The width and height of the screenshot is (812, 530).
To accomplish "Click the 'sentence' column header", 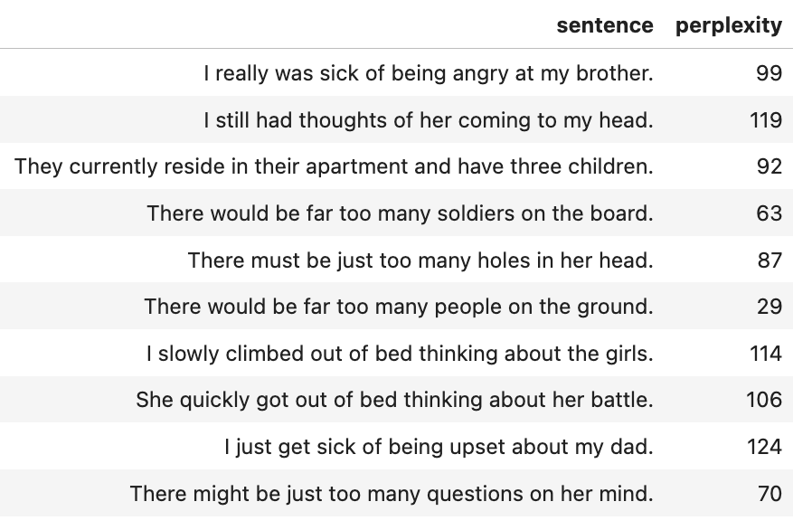I will (x=604, y=25).
